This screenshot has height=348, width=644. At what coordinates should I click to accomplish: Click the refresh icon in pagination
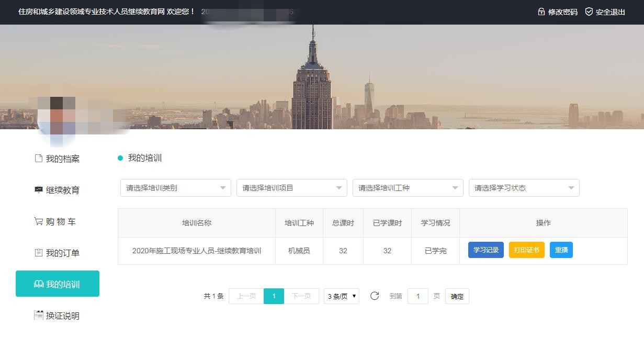(375, 296)
